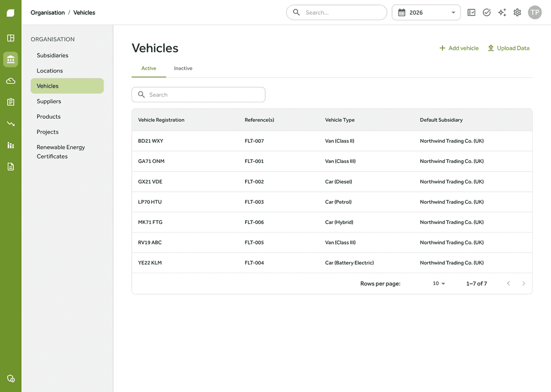The width and height of the screenshot is (551, 392).
Task: Select the organisation bank building icon
Action: tap(11, 59)
